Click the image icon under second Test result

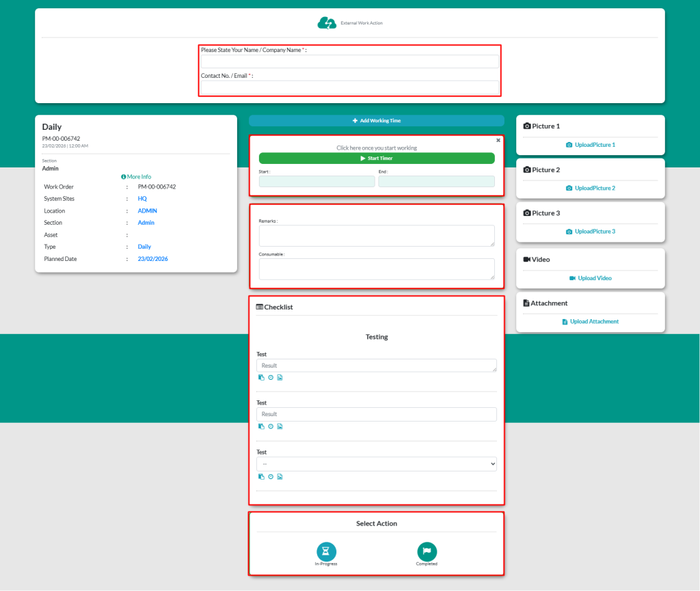coord(280,426)
